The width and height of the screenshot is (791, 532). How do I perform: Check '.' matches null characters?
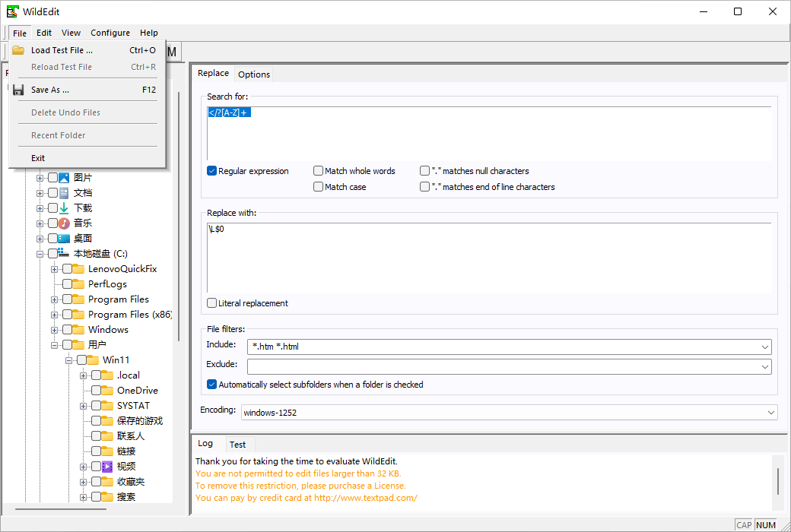tap(424, 171)
